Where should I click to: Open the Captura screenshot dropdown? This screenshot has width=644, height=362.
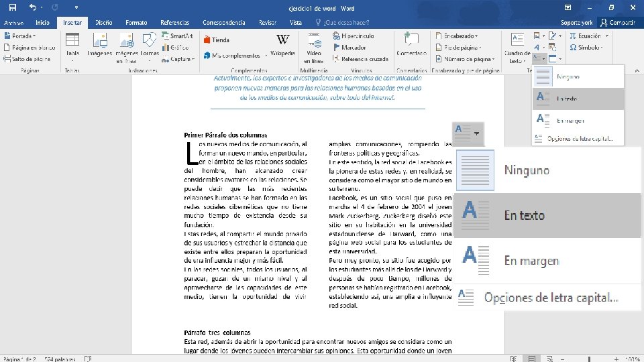tap(178, 59)
